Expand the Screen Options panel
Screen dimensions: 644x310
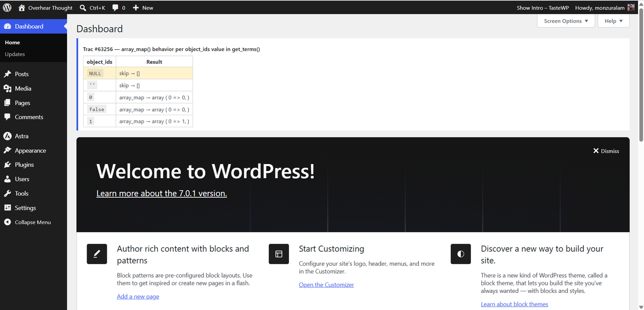pyautogui.click(x=566, y=21)
